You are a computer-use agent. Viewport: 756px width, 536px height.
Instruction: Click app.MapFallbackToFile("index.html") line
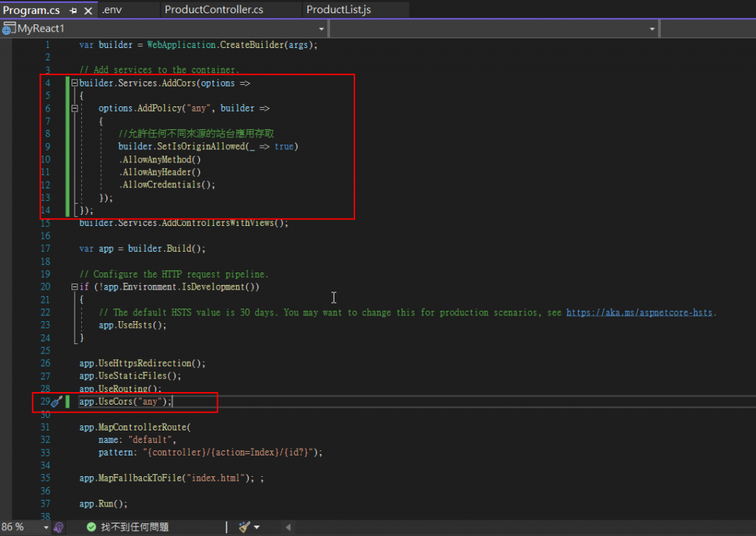[x=167, y=478]
